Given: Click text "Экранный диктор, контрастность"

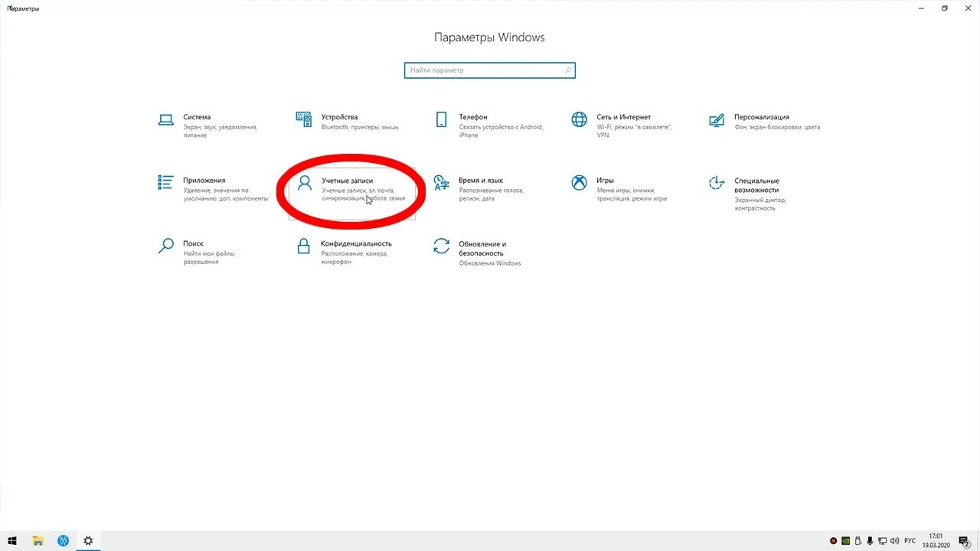Looking at the screenshot, I should click(760, 204).
